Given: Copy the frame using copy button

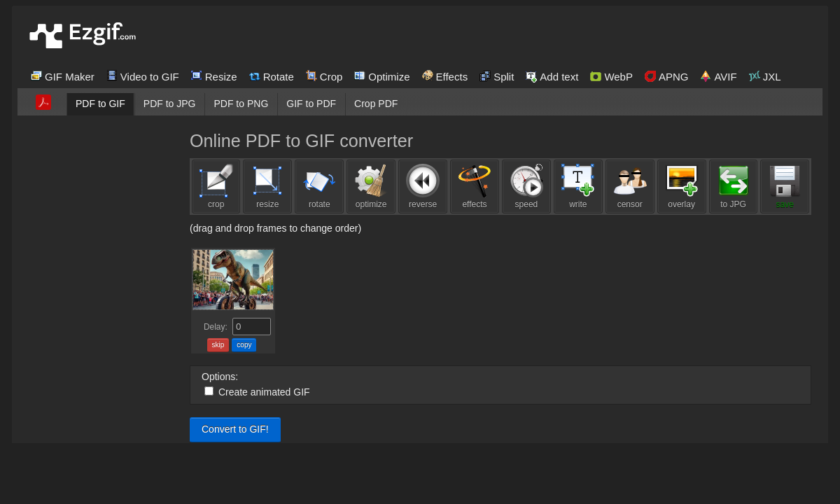Looking at the screenshot, I should (244, 345).
